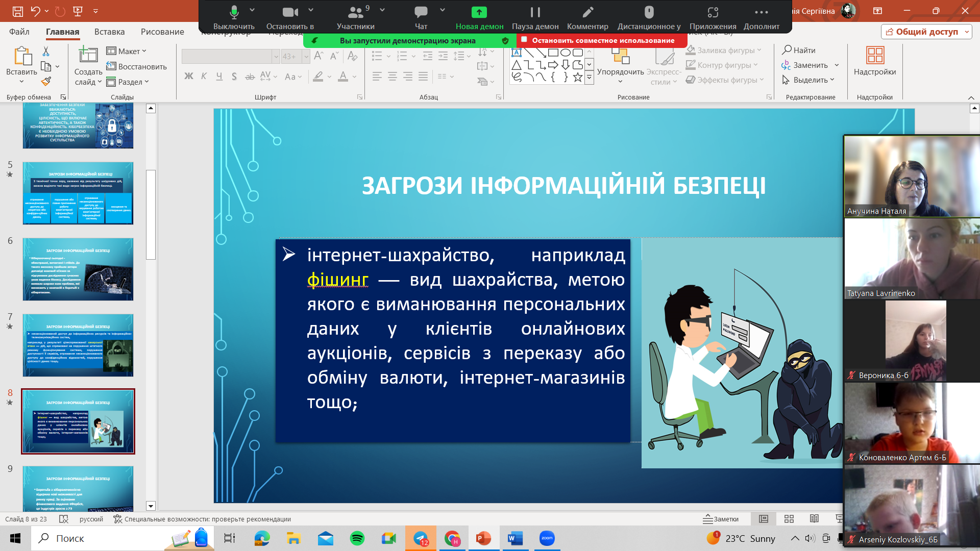The height and width of the screenshot is (551, 980).
Task: Center align text
Action: 393,77
